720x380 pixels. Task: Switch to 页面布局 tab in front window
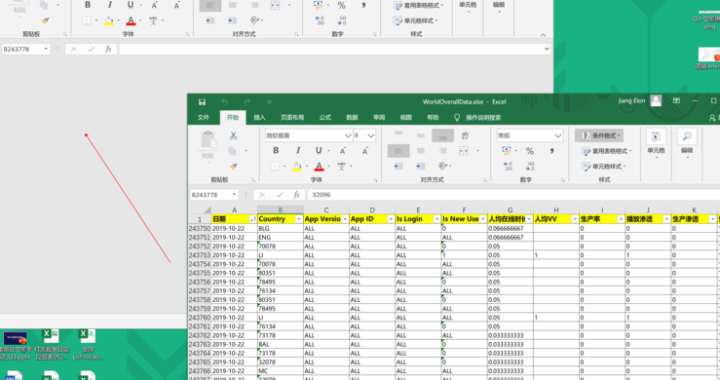[x=292, y=117]
